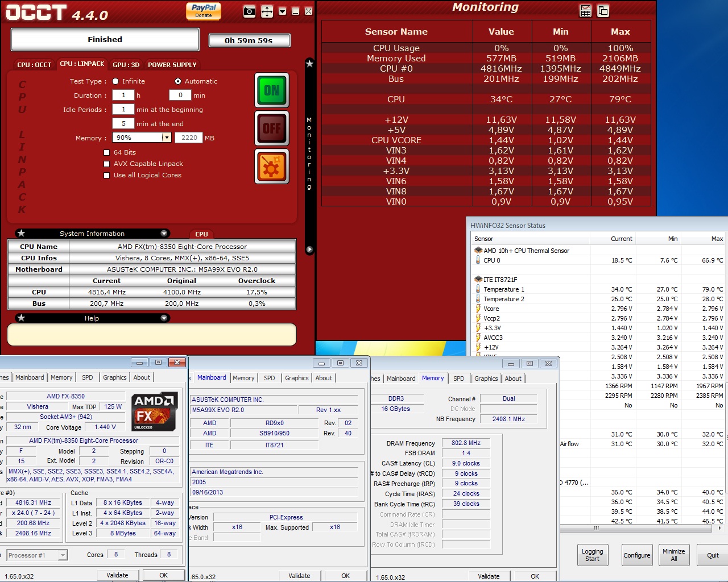728x582 pixels.
Task: Select the Automatic test type radio button
Action: point(178,81)
